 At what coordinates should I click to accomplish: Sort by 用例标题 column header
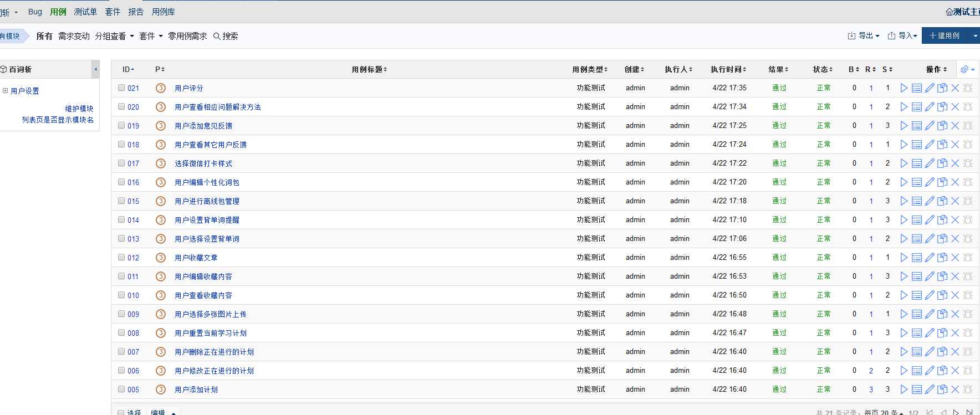[x=369, y=69]
